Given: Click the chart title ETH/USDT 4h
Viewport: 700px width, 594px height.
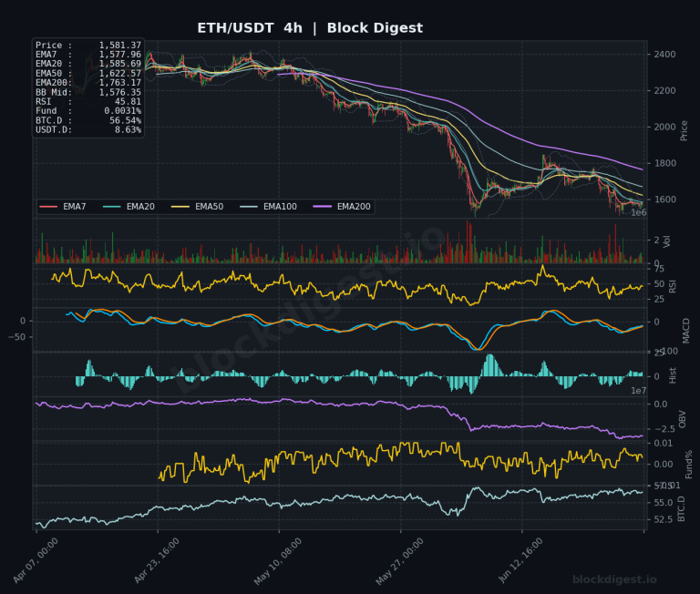Looking at the screenshot, I should coord(250,28).
